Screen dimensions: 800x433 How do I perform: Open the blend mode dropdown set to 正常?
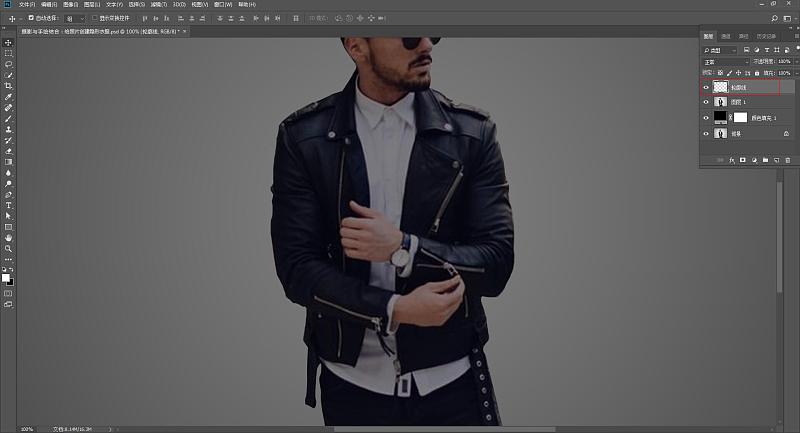[x=726, y=62]
